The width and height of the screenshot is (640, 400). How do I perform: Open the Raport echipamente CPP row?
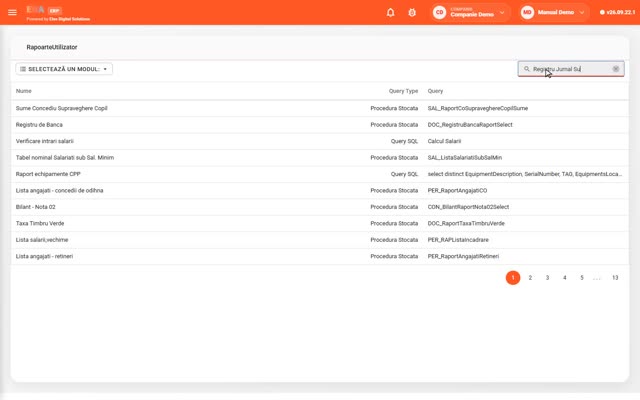pyautogui.click(x=320, y=174)
